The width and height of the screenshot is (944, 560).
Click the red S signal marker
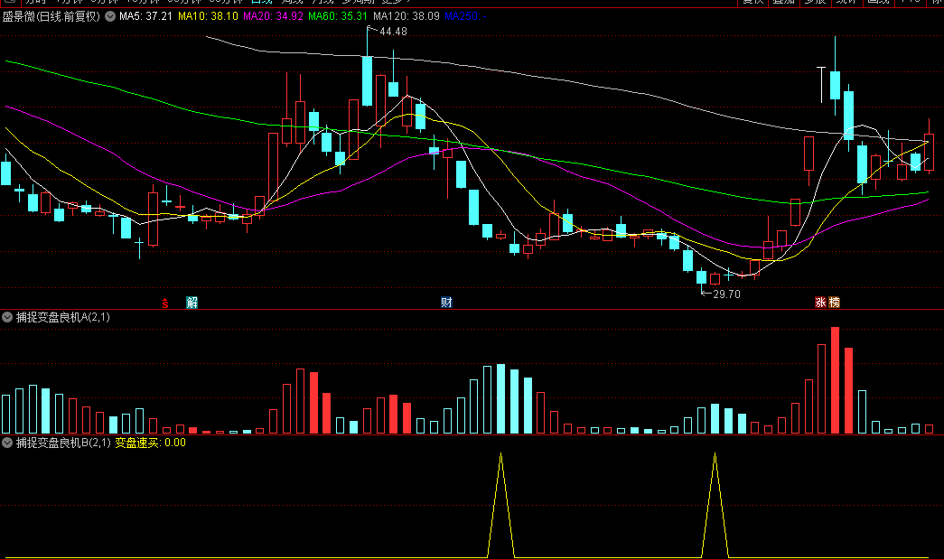[165, 303]
